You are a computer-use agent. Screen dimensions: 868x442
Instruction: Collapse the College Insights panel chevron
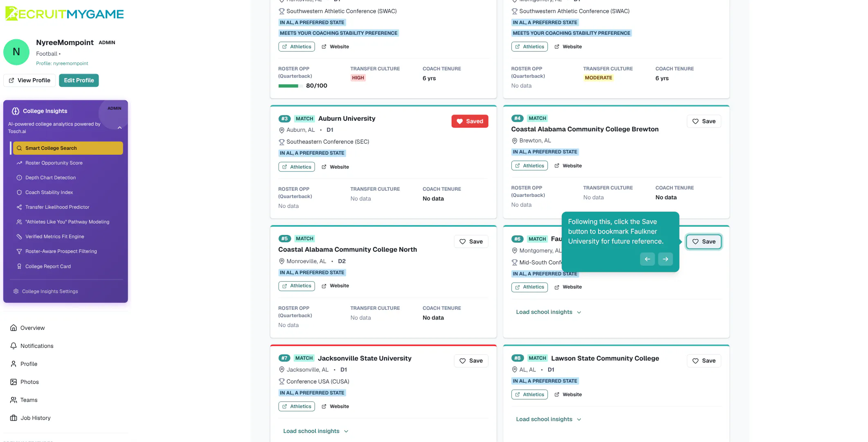coord(120,128)
